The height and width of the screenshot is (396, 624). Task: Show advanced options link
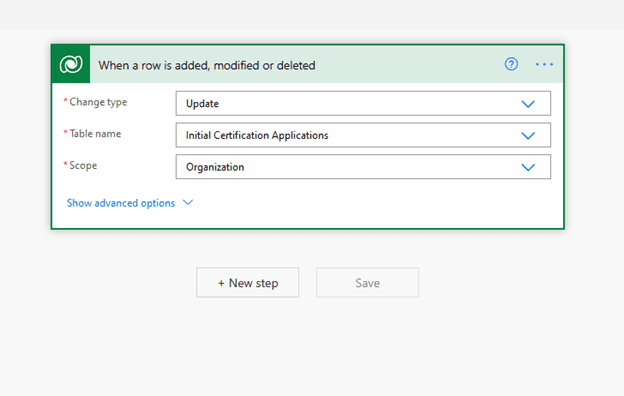click(121, 203)
